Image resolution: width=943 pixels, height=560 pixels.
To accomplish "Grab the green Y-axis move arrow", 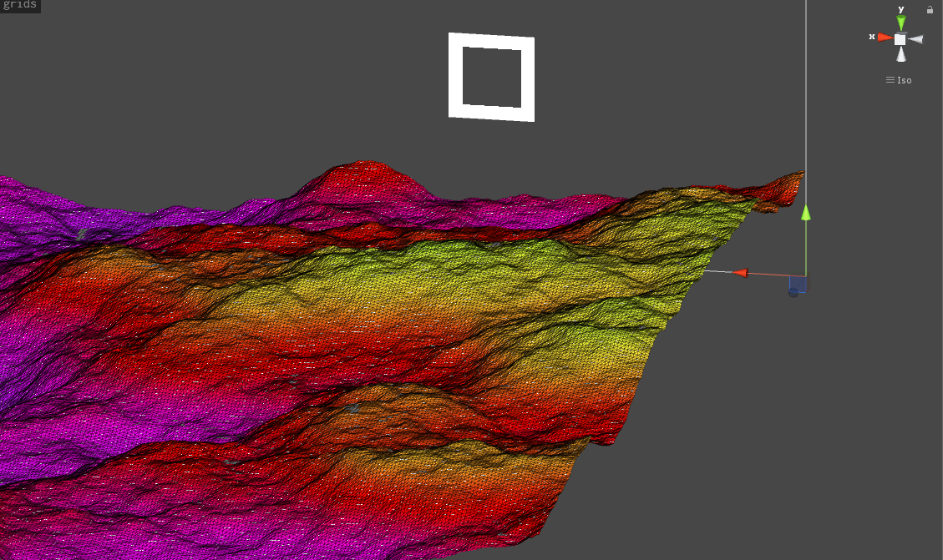I will 806,213.
